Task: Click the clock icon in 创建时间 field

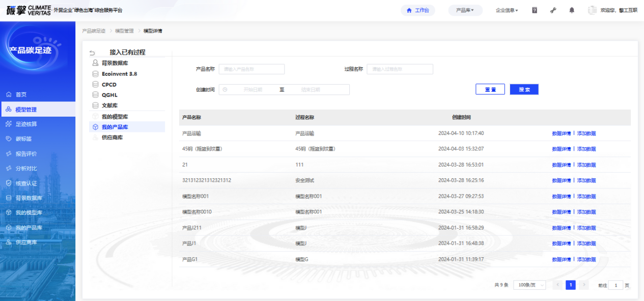Action: coord(225,90)
